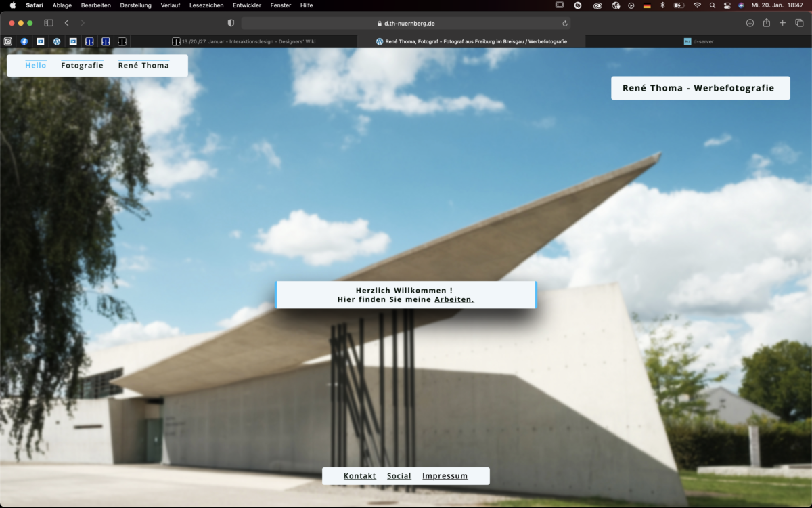Open the Verlauf menu

[171, 5]
